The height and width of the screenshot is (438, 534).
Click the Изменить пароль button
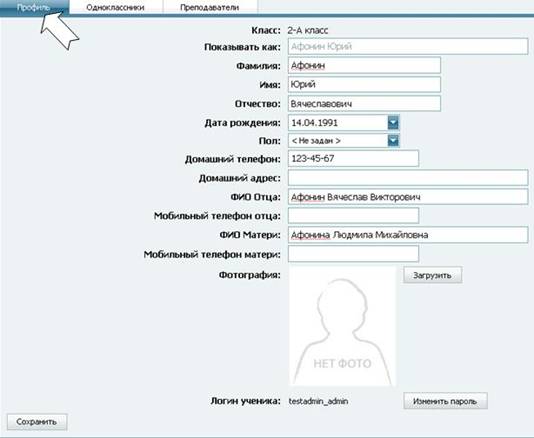(445, 401)
